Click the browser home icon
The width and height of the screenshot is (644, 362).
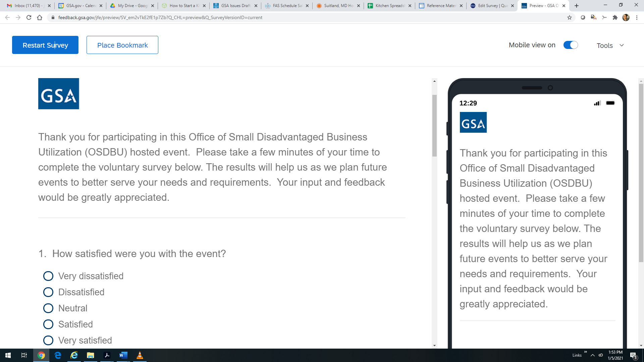pos(40,17)
